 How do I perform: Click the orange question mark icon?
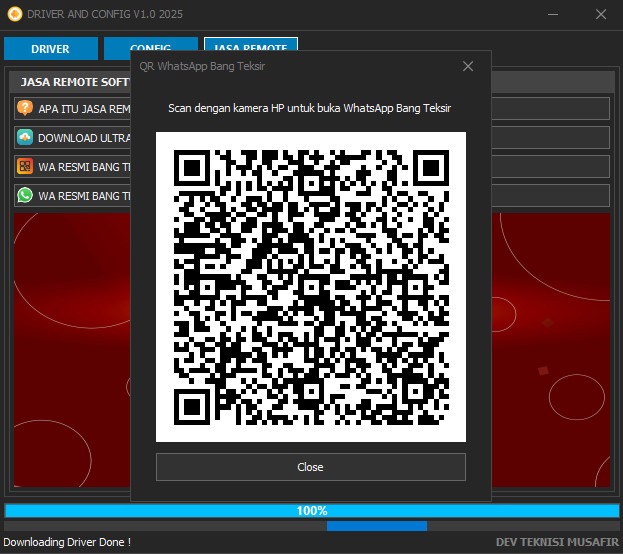tap(25, 108)
